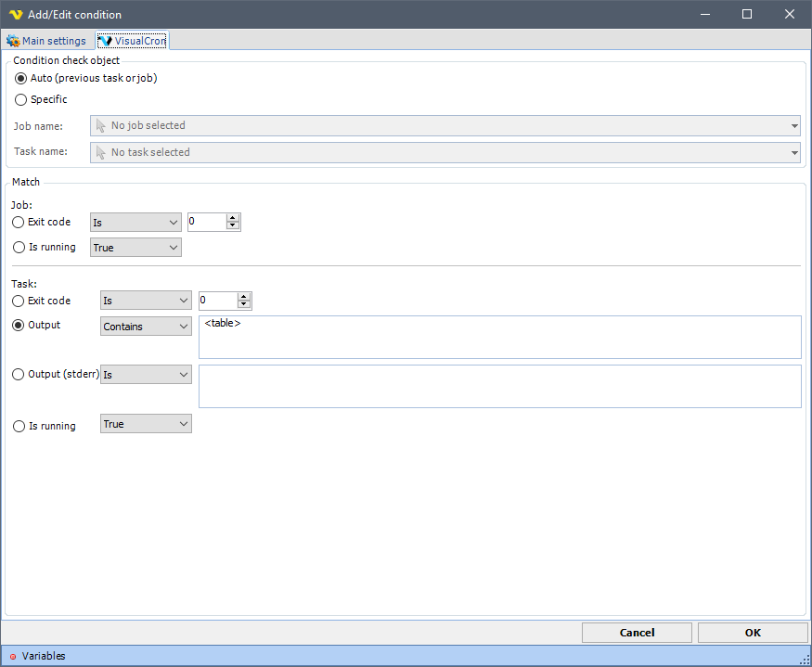The image size is (812, 667).
Task: Switch to the Main settings tab
Action: click(46, 41)
